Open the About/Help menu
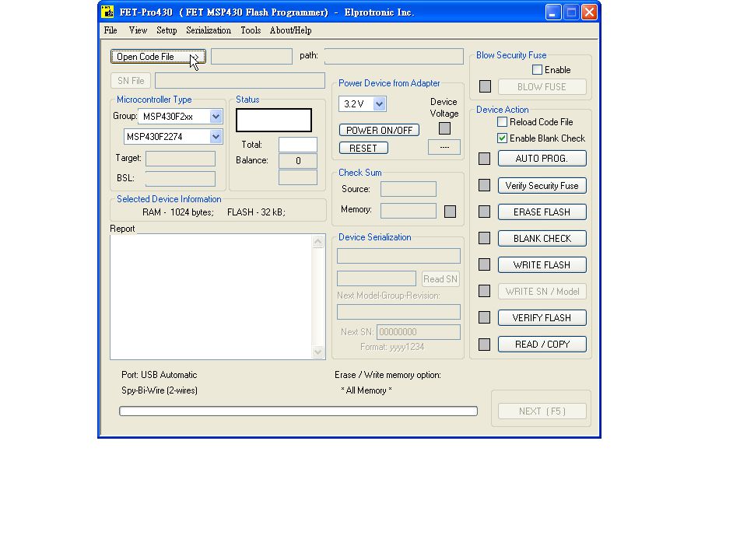The width and height of the screenshot is (747, 560). 290,30
